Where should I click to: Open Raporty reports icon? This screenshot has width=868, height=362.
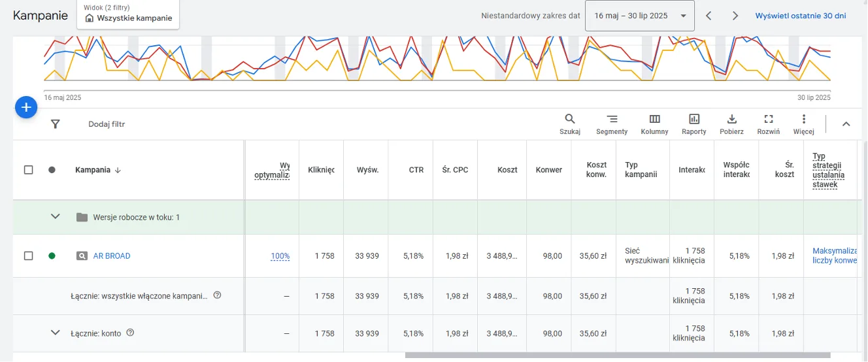pyautogui.click(x=694, y=123)
